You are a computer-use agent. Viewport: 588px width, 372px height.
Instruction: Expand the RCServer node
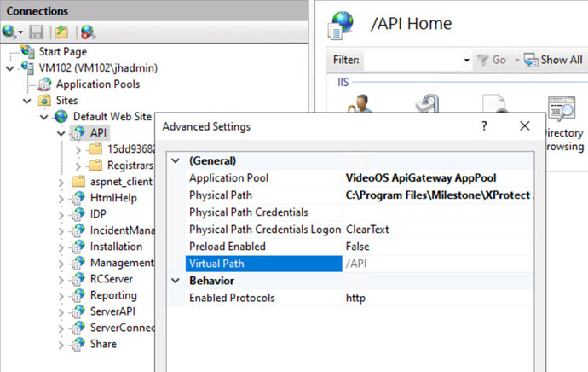(x=61, y=280)
